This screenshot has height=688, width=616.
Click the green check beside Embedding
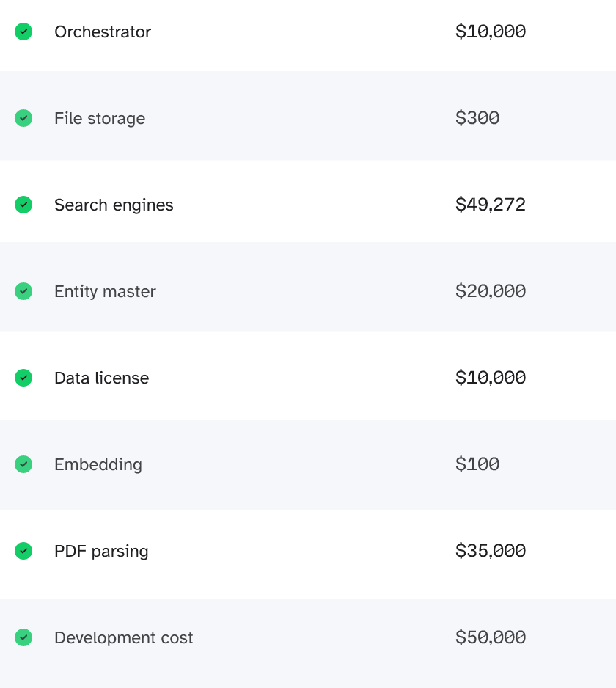tap(23, 464)
